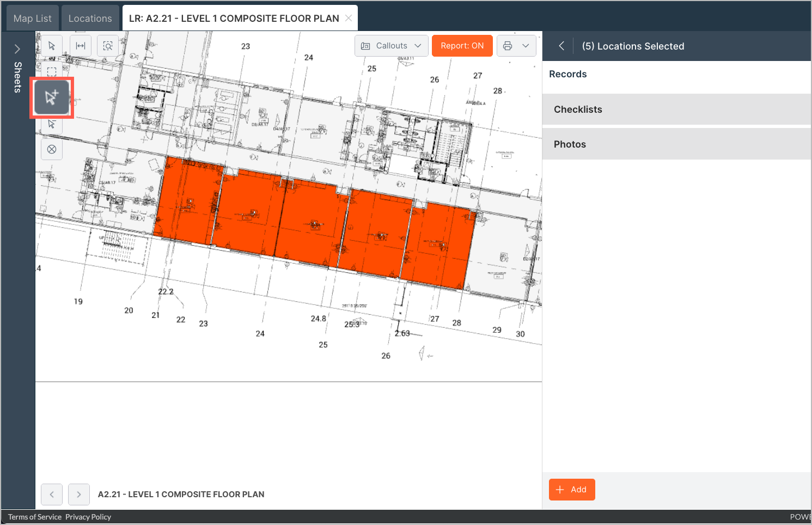Click the zoom-to-region magnifier tool
The image size is (812, 525).
pyautogui.click(x=107, y=45)
